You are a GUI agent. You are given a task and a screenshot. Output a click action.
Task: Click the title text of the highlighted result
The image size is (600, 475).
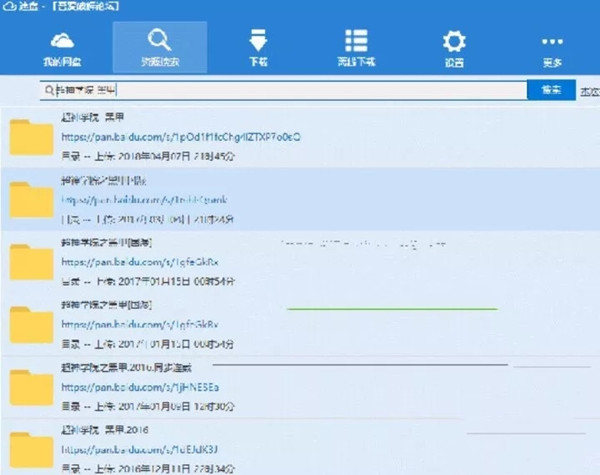tap(103, 180)
